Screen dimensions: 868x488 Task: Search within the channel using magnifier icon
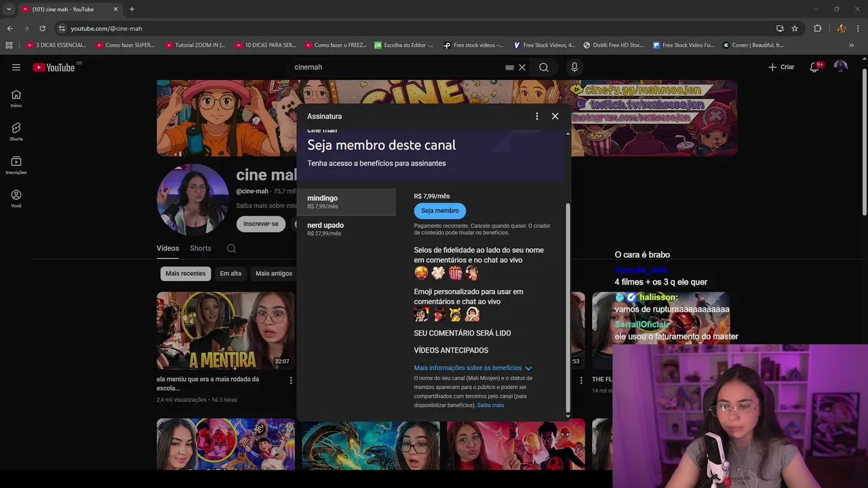click(x=231, y=249)
